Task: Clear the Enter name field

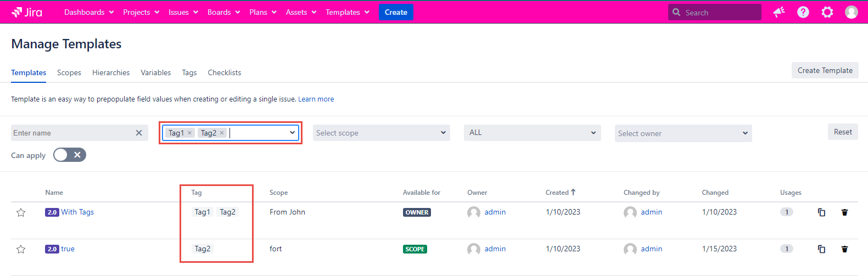Action: [139, 133]
